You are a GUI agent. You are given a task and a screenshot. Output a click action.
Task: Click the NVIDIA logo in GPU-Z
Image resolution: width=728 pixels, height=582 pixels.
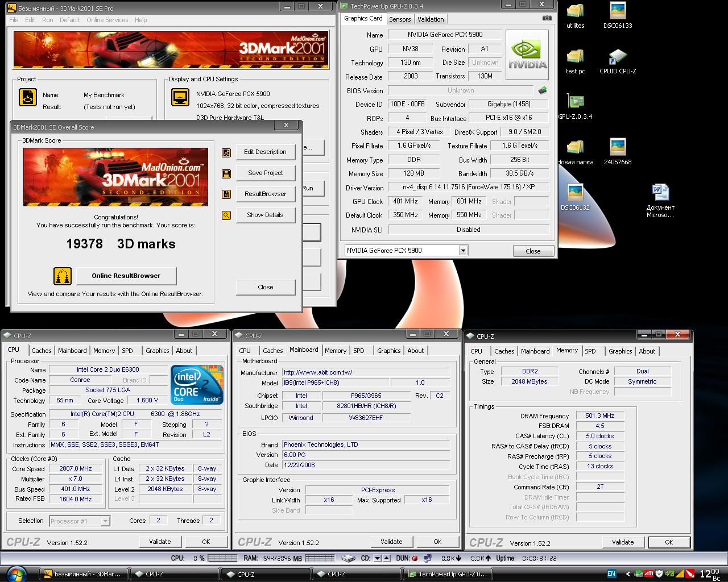527,56
